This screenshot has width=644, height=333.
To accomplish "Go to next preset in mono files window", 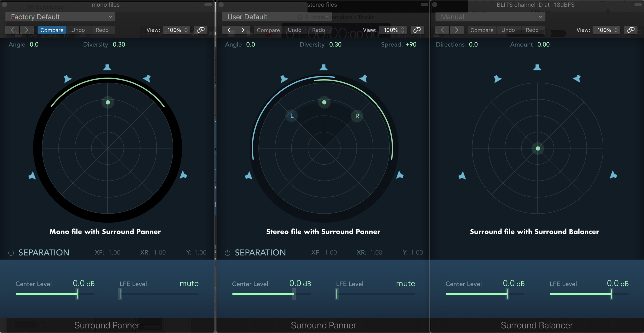I will [x=26, y=30].
